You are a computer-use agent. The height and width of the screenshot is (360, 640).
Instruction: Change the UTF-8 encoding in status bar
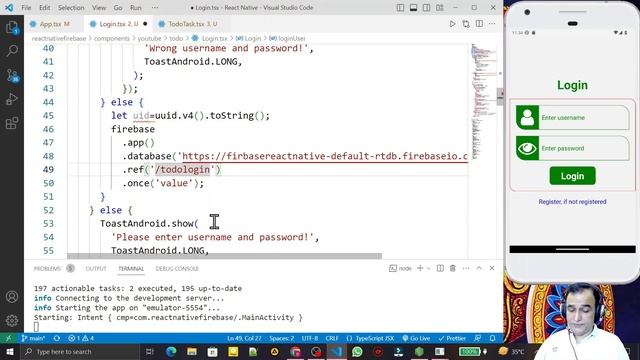click(310, 338)
